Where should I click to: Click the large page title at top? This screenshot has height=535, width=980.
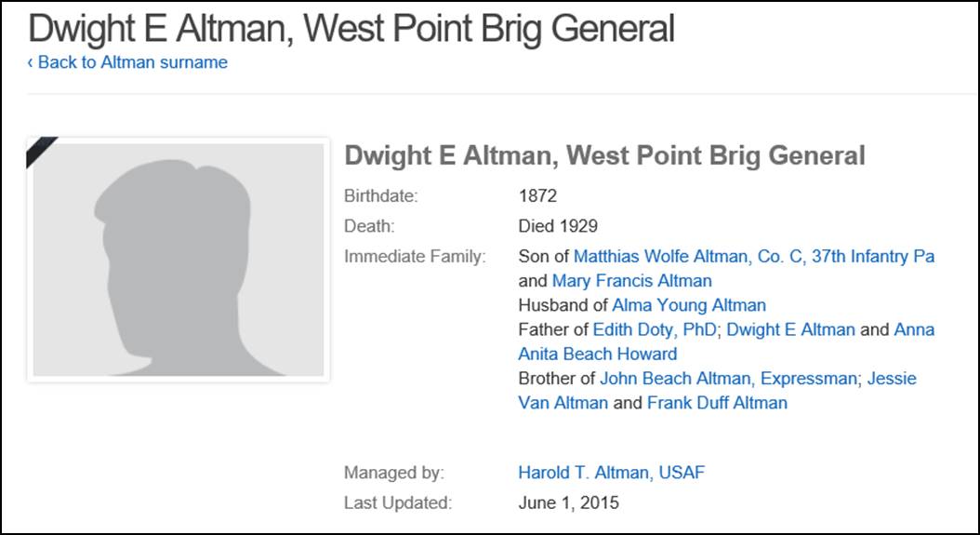[x=351, y=28]
